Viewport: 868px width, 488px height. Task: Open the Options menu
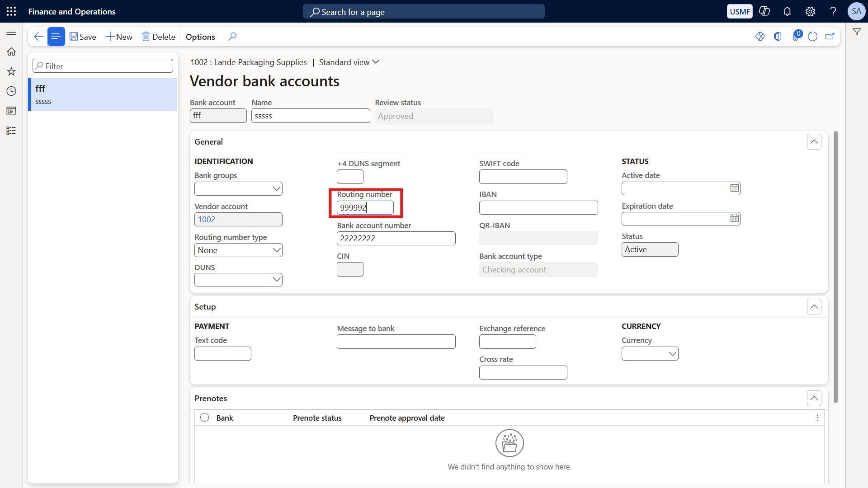point(200,37)
